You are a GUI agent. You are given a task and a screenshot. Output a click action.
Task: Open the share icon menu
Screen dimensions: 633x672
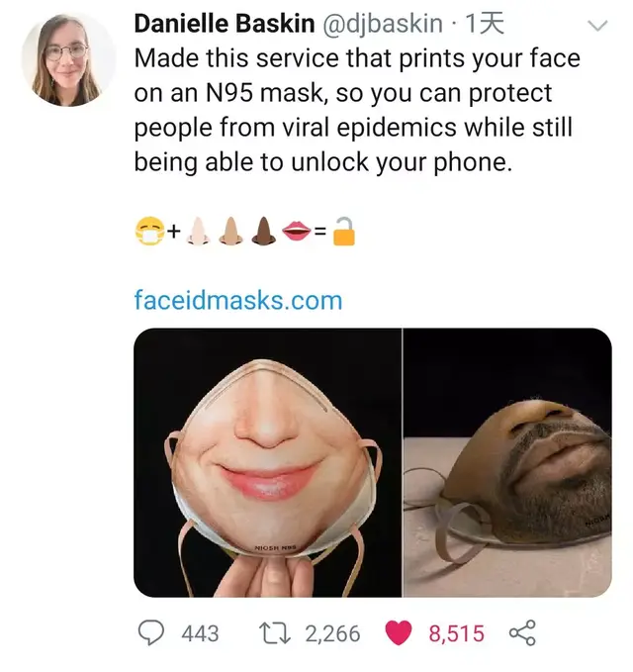[522, 632]
